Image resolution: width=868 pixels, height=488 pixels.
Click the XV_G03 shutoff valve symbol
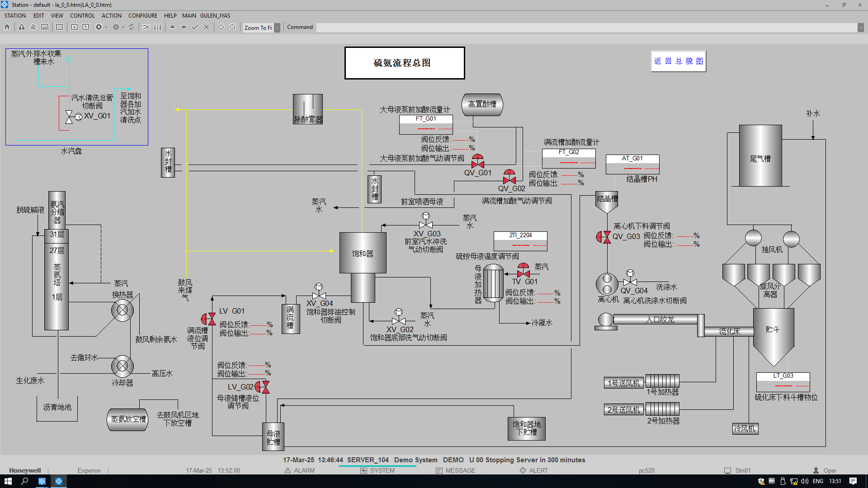click(426, 221)
